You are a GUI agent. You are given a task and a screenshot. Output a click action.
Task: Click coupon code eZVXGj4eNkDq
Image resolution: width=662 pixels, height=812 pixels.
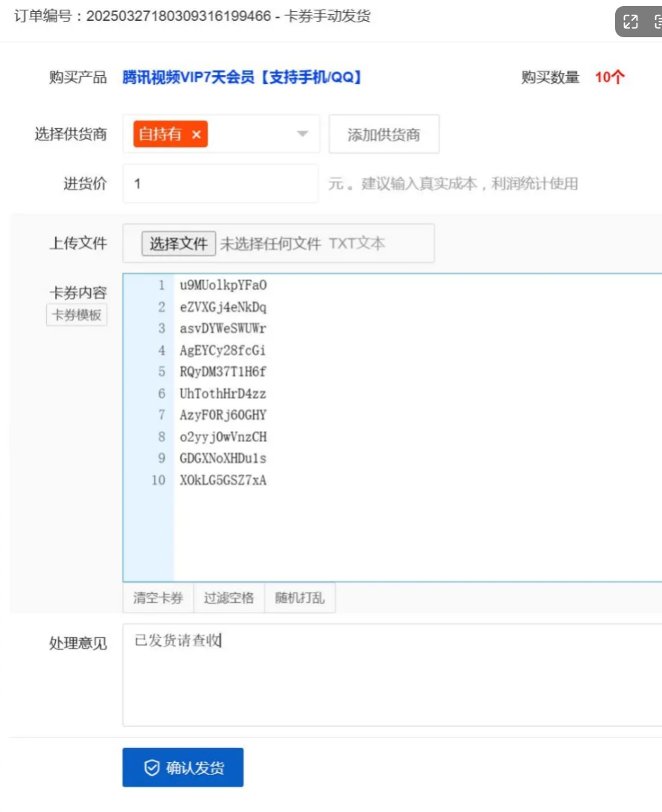[223, 307]
